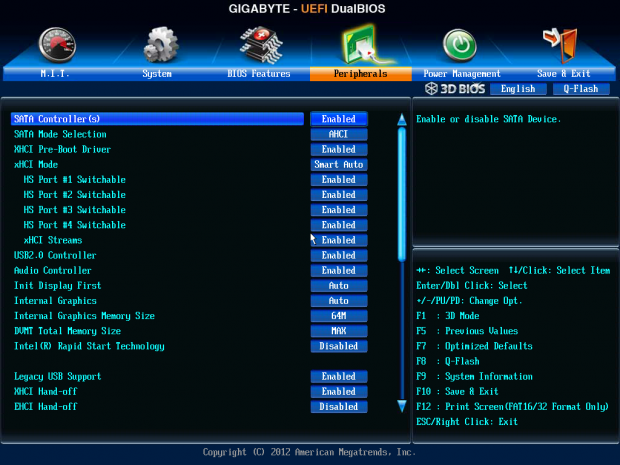
Task: Toggle HS Port #4 Switchable value
Action: pos(339,225)
